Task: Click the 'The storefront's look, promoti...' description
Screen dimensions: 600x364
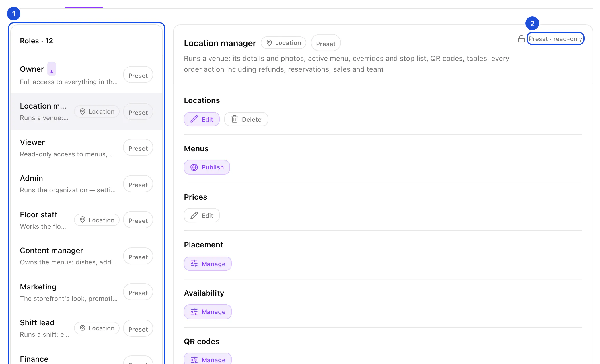Action: pos(69,299)
